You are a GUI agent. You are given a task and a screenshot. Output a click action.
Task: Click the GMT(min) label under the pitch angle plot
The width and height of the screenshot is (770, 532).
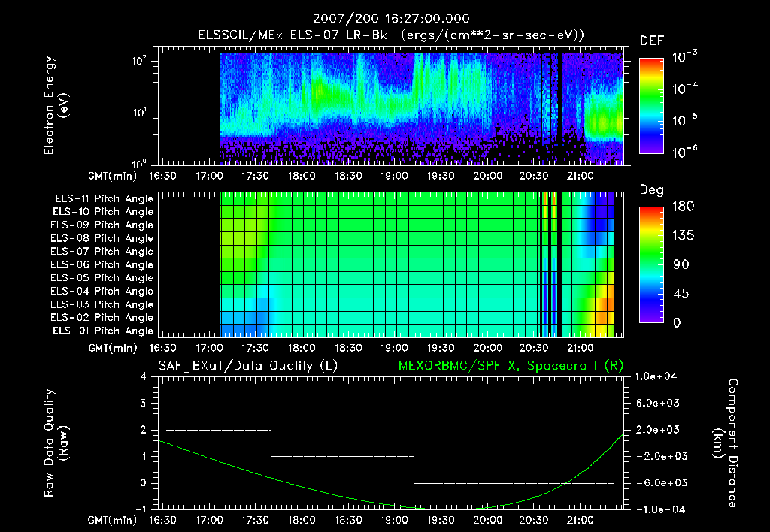(113, 349)
